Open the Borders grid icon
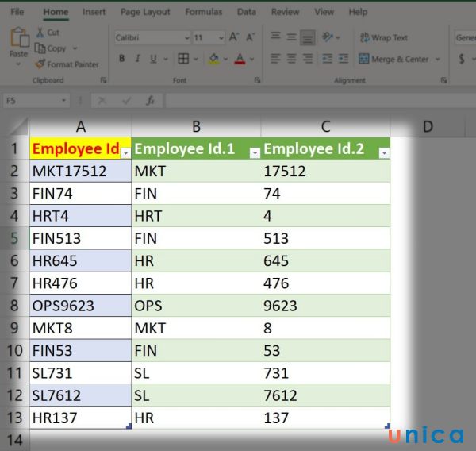This screenshot has width=476, height=451. [x=183, y=58]
